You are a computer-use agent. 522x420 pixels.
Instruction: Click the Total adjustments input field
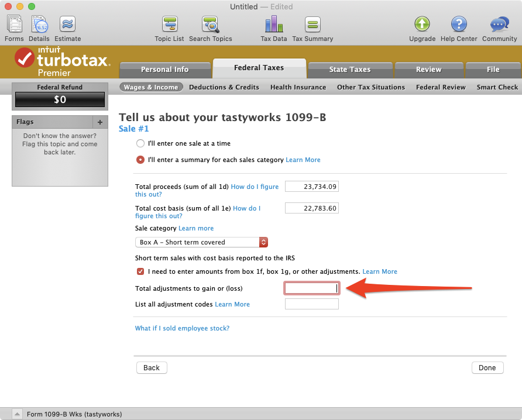pyautogui.click(x=311, y=288)
